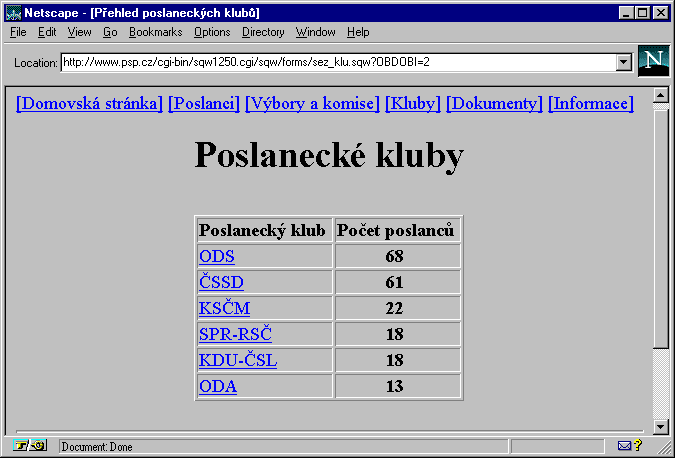
Task: Click inside the Location URL field
Action: [x=338, y=62]
